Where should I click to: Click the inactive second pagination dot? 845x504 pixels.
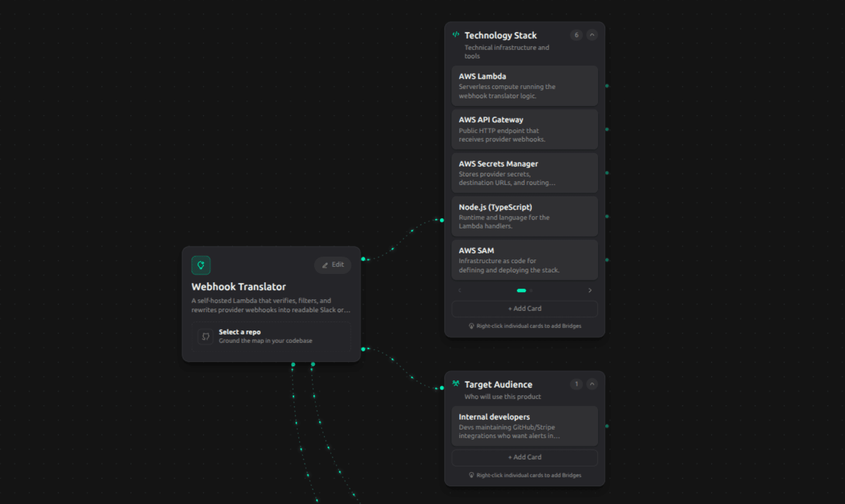coord(531,291)
